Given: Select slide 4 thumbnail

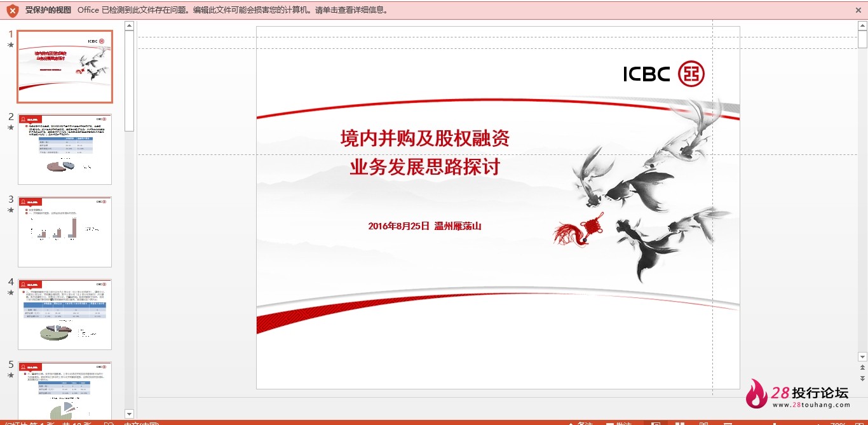Looking at the screenshot, I should coord(65,314).
